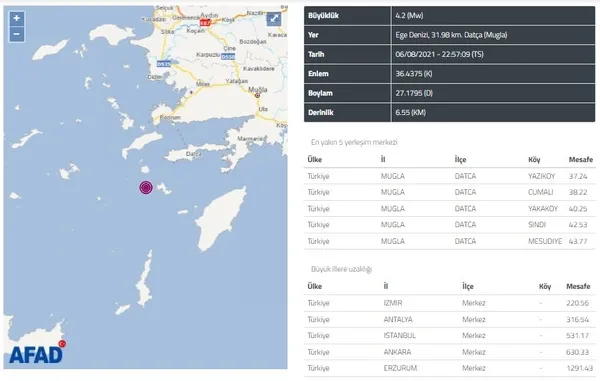The width and height of the screenshot is (600, 381).
Task: Click the D525 road label on map
Action: 163,64
